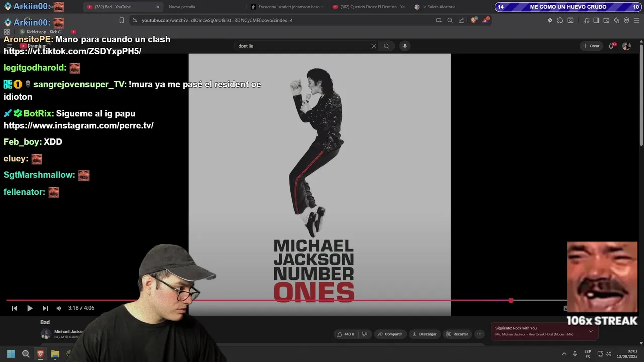Viewport: 644px width, 362px height.
Task: Open the instagram.com/perre.tv link in chat
Action: coord(78,125)
